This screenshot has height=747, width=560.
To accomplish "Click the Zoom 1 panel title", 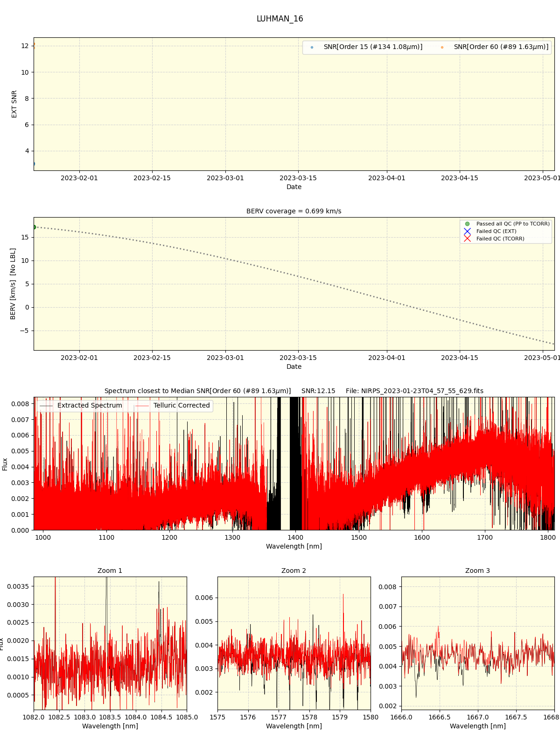I will coord(110,571).
